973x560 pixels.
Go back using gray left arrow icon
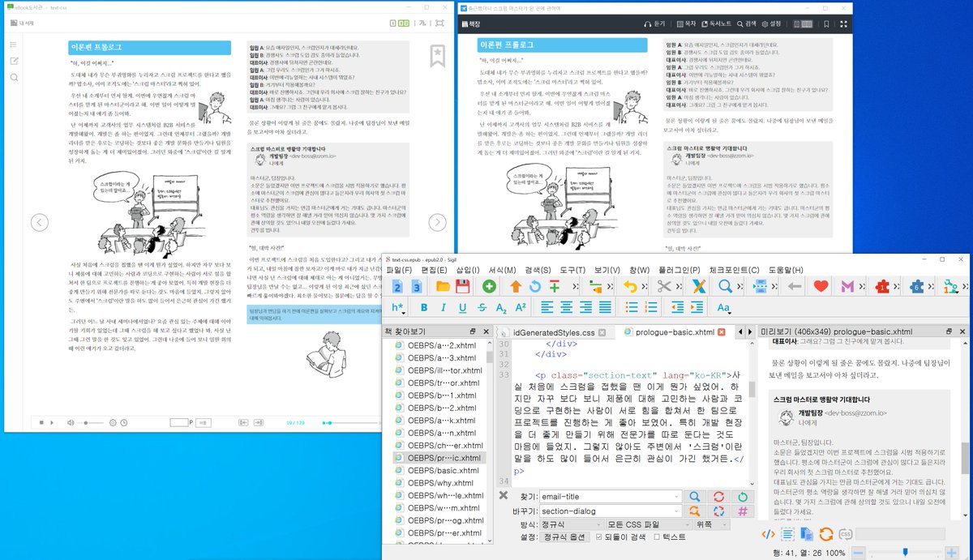point(795,286)
